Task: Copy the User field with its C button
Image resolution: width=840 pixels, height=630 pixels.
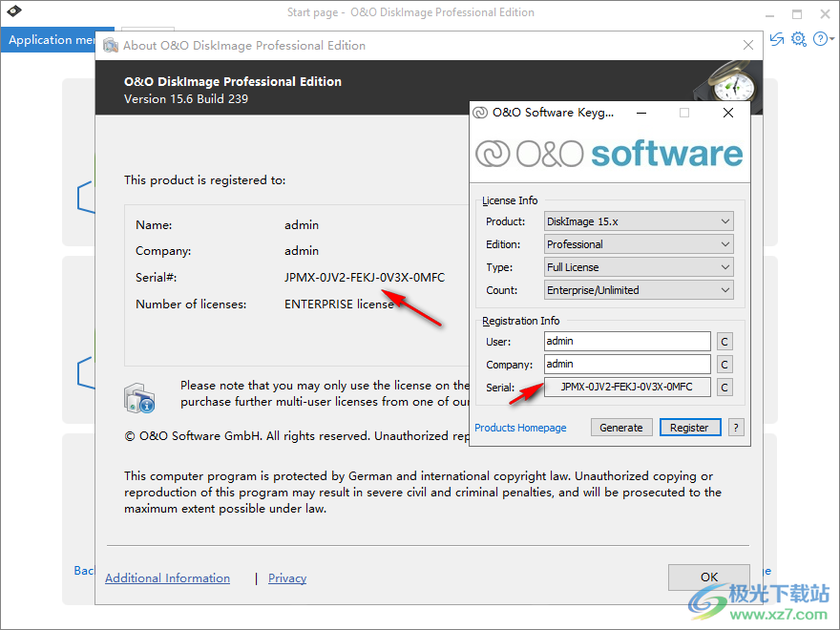Action: 723,341
